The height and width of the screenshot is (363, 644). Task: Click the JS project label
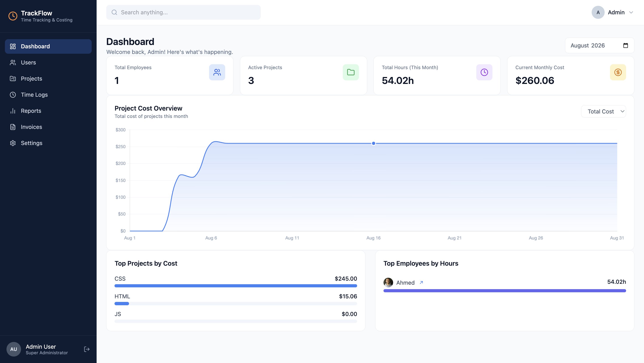pos(118,314)
